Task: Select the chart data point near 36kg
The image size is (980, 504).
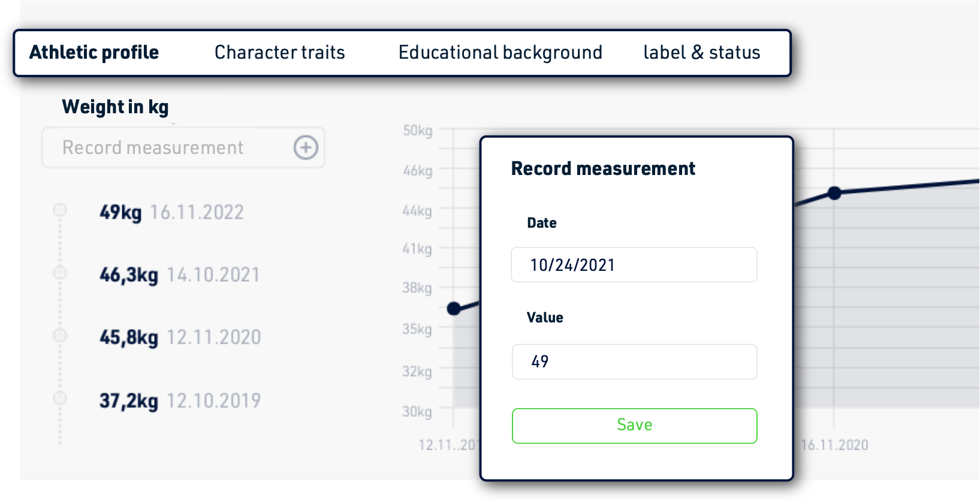Action: point(454,309)
